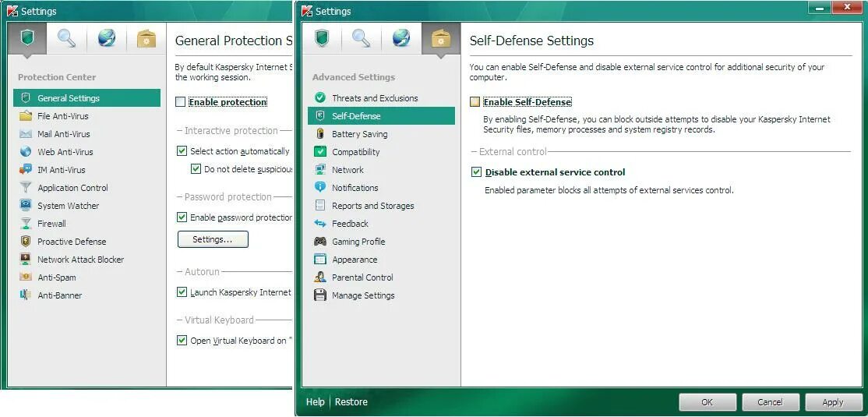Click the Gaming Profile gamepad icon

pos(320,242)
